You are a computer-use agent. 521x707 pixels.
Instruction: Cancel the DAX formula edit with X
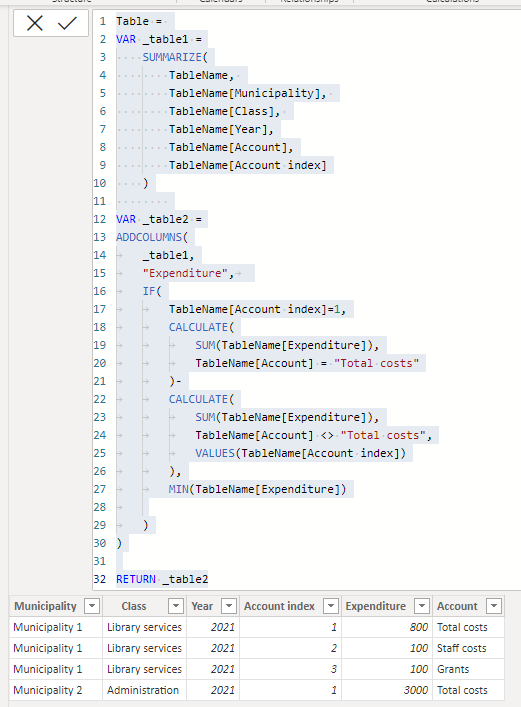[35, 23]
